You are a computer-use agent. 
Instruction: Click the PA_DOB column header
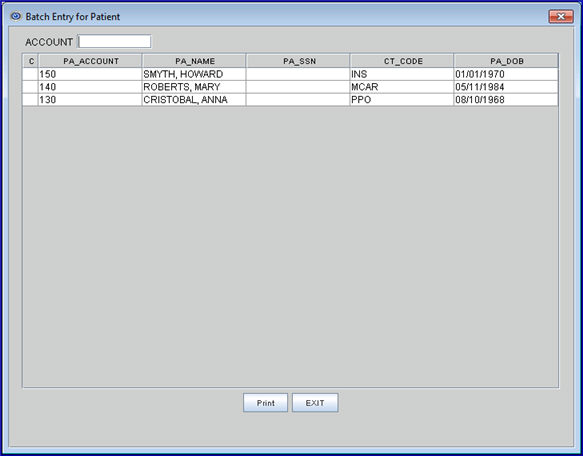506,61
